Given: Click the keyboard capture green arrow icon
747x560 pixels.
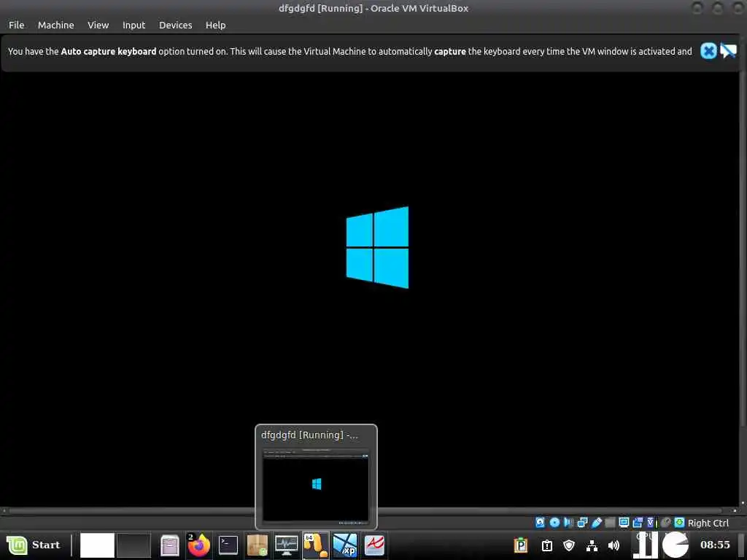Looking at the screenshot, I should click(679, 523).
